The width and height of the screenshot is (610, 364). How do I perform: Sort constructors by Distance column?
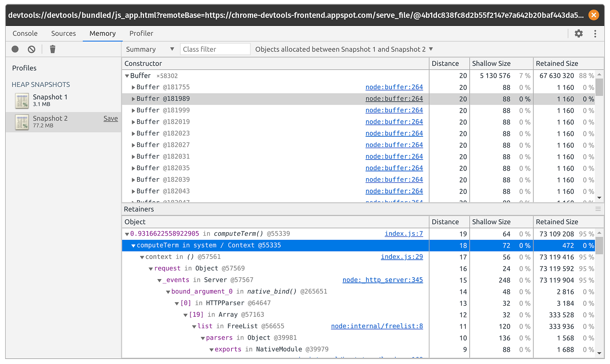click(x=449, y=64)
